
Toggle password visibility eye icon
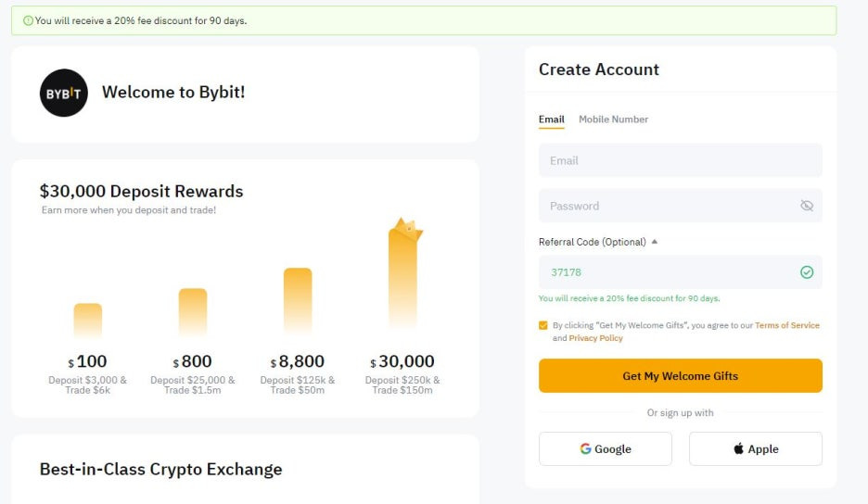pos(807,206)
